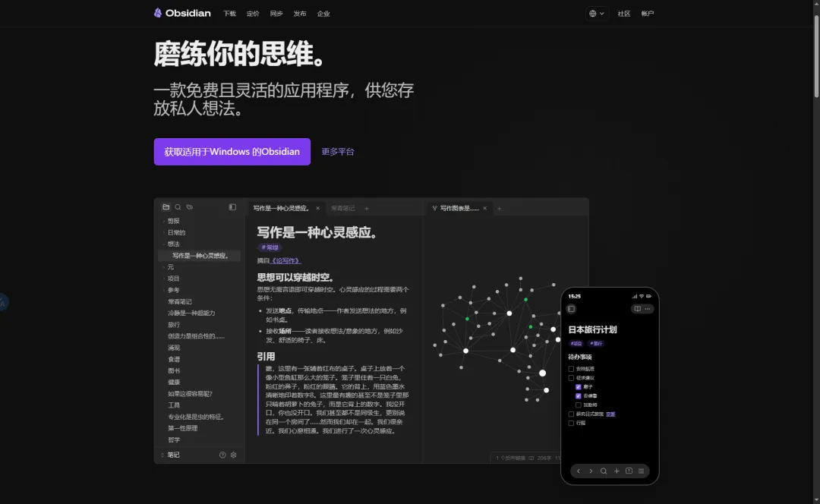
Task: Open the 创造力是组合性的 note
Action: tap(196, 336)
